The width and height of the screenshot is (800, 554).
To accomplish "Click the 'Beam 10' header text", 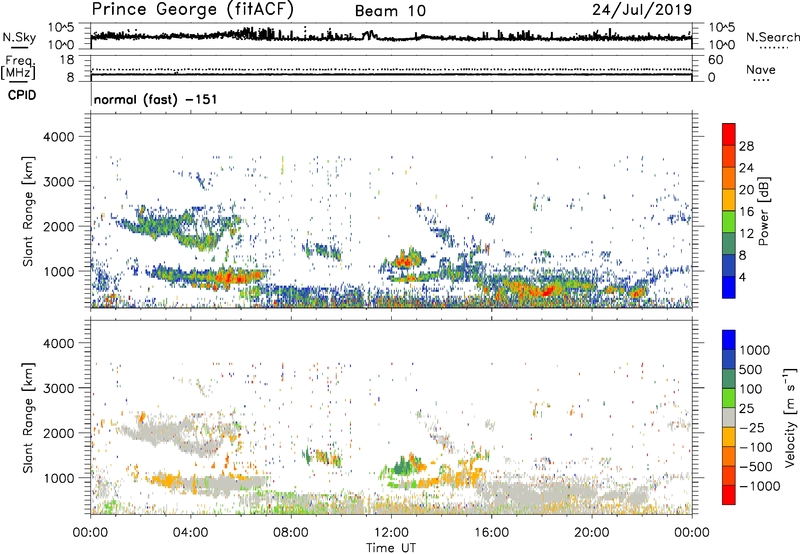I will (390, 11).
